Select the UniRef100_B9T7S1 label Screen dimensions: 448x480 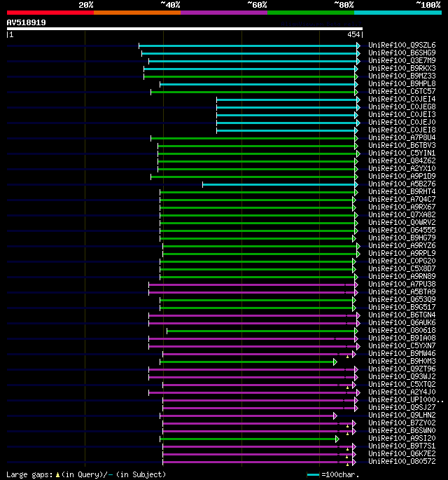coord(402,446)
